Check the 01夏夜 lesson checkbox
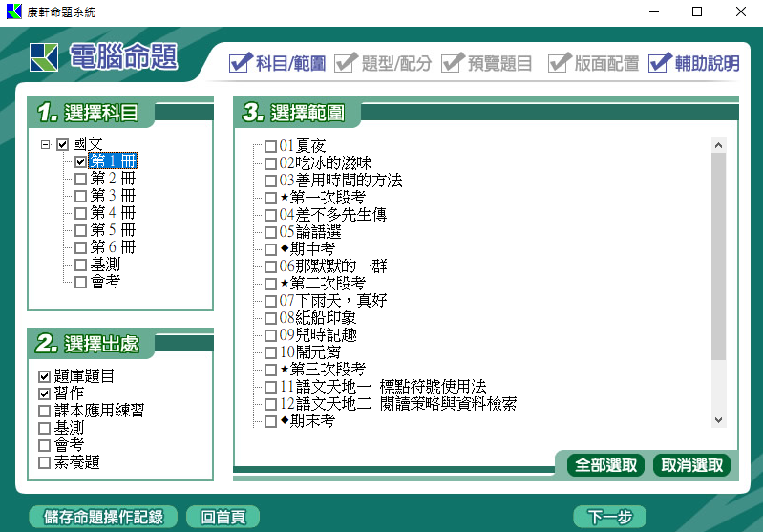The image size is (763, 532). click(x=270, y=146)
